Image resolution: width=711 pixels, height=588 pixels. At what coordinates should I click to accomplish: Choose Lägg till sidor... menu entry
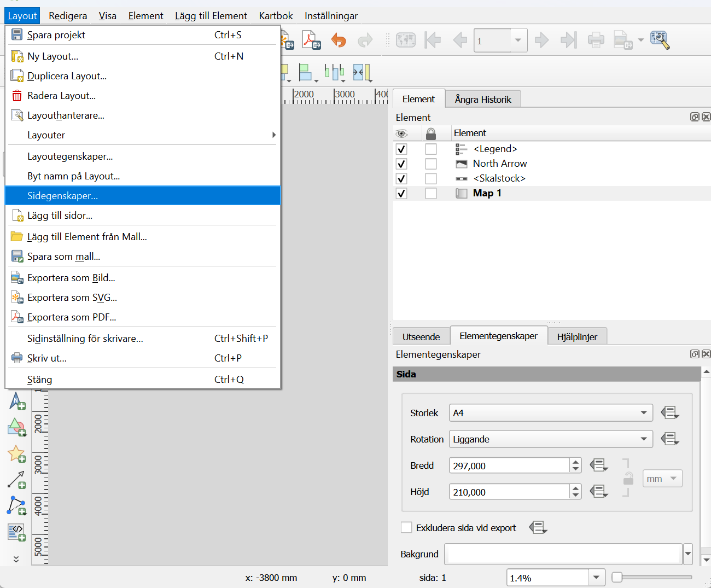143,216
